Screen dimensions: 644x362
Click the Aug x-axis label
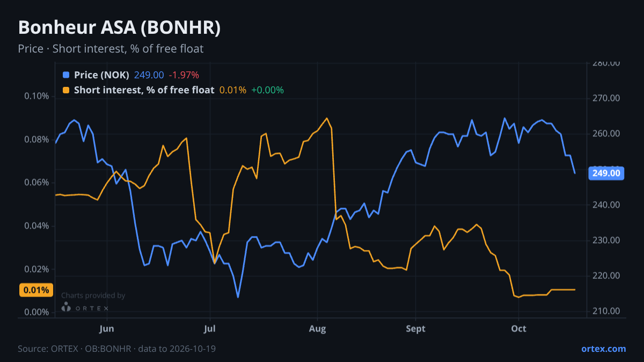318,328
